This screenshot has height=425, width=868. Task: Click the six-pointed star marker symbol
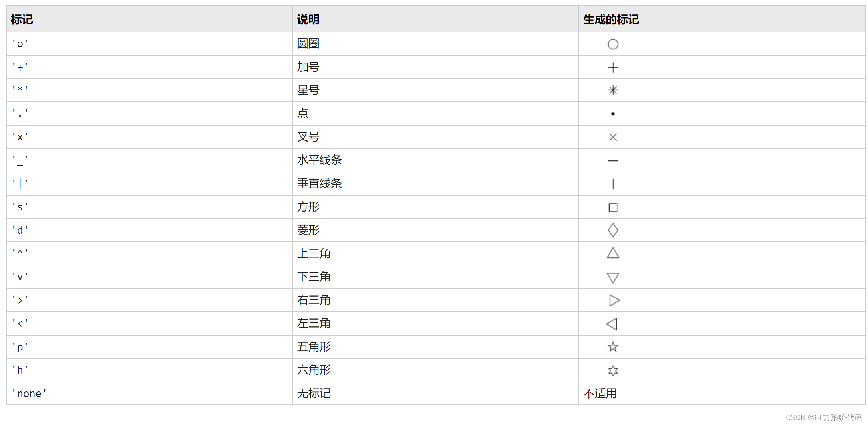[x=613, y=371]
